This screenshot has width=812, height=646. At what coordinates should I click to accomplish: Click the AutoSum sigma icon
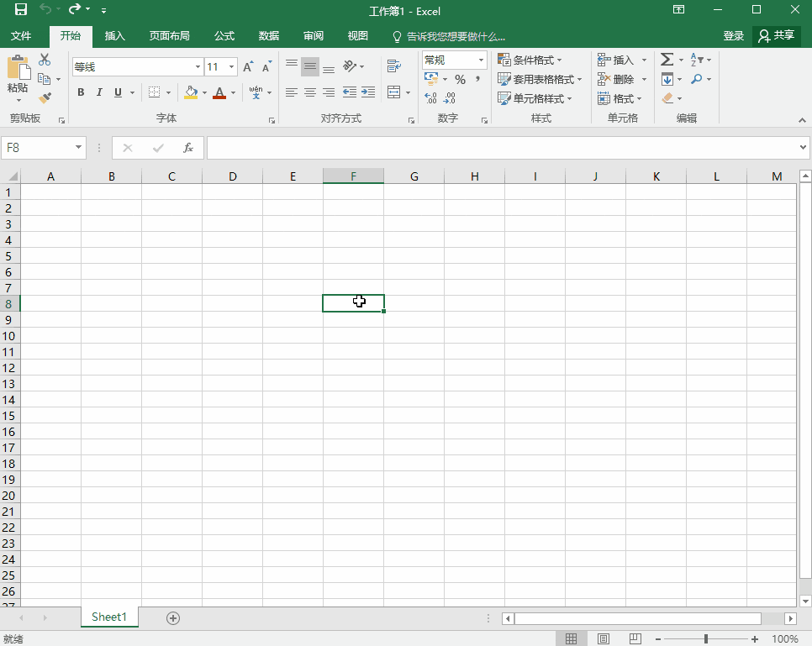click(x=667, y=60)
